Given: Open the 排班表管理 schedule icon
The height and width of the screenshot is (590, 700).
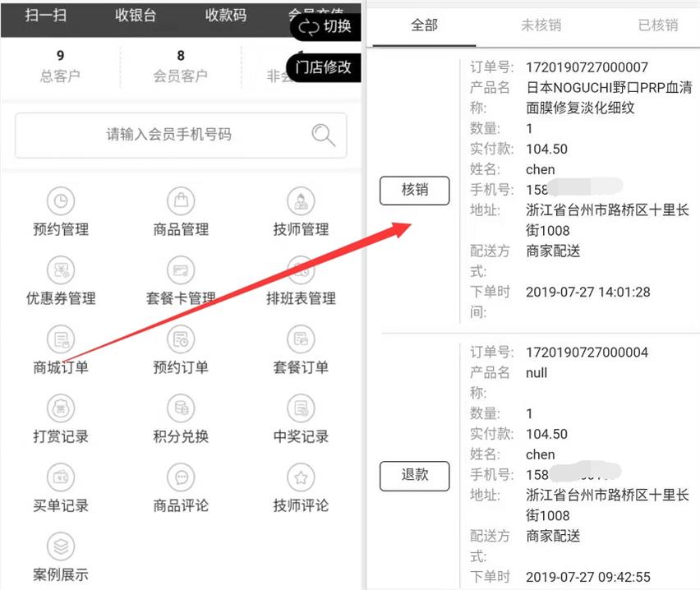Looking at the screenshot, I should pos(301,270).
